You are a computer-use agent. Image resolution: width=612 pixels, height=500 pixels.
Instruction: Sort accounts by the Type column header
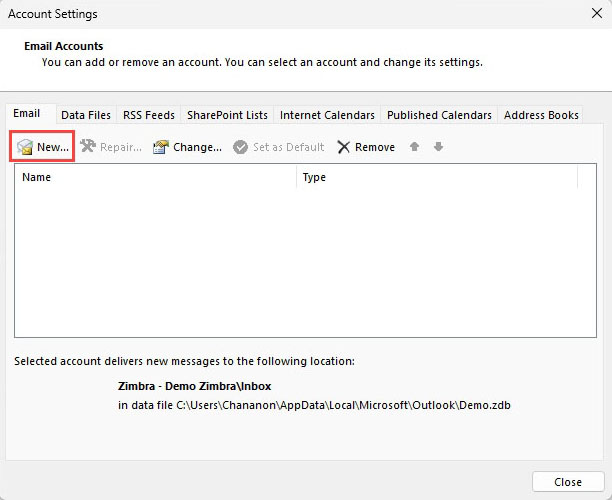(x=437, y=177)
